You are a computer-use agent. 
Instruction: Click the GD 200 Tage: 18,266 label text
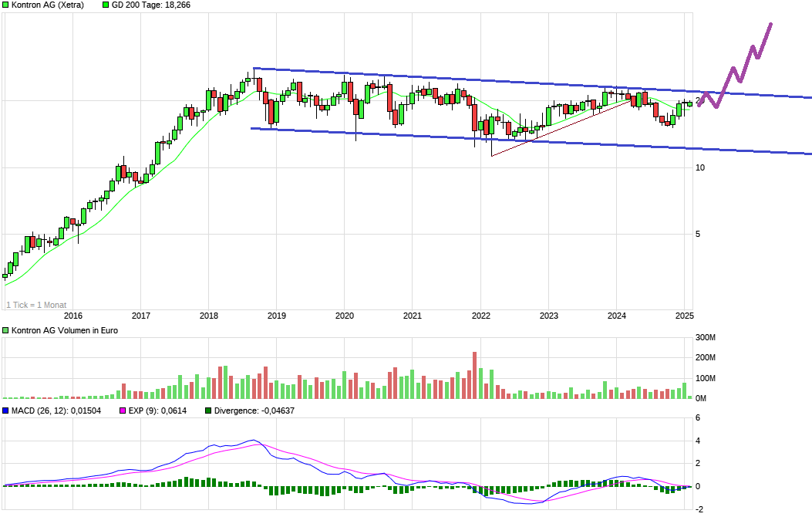[x=151, y=5]
